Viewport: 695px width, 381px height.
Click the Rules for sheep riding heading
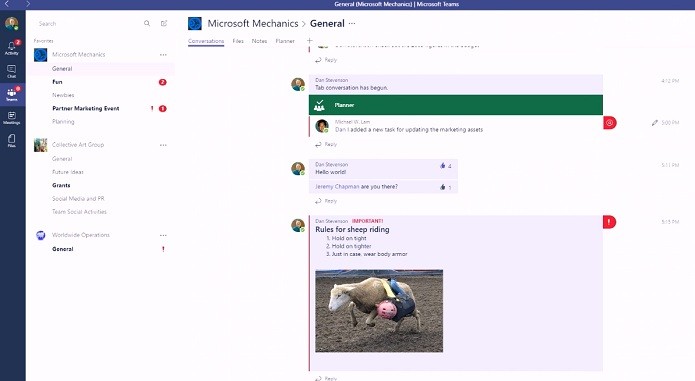point(352,229)
